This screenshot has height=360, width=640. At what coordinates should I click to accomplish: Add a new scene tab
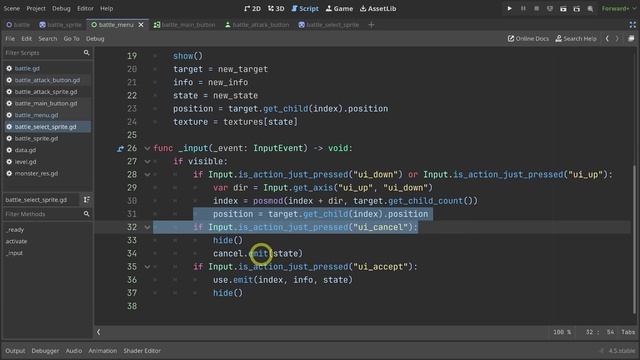pyautogui.click(x=371, y=25)
